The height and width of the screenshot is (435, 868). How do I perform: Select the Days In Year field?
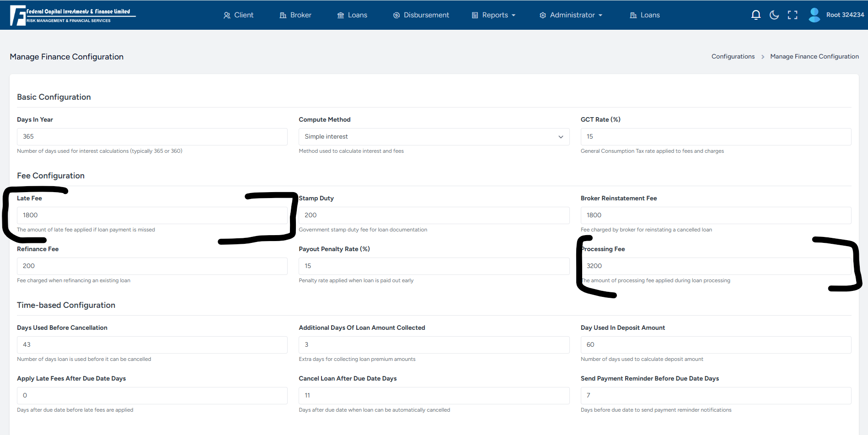pyautogui.click(x=152, y=137)
